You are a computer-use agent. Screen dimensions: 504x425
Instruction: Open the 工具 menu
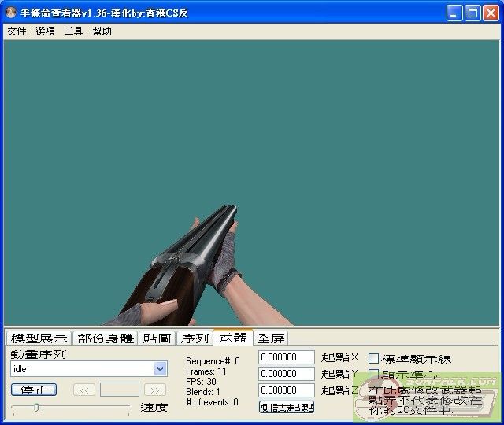pyautogui.click(x=73, y=31)
